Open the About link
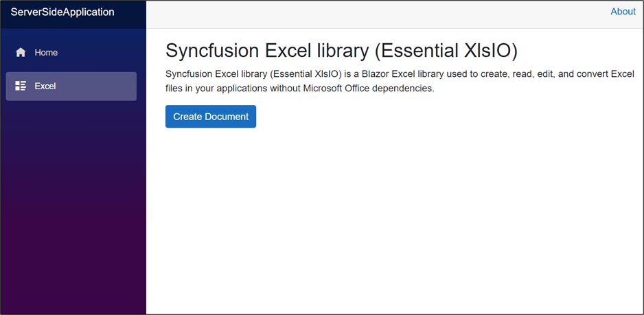644x315 pixels. point(623,12)
